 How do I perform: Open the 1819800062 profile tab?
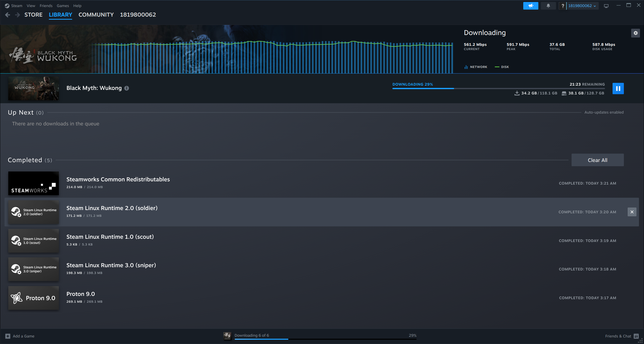[x=138, y=15]
